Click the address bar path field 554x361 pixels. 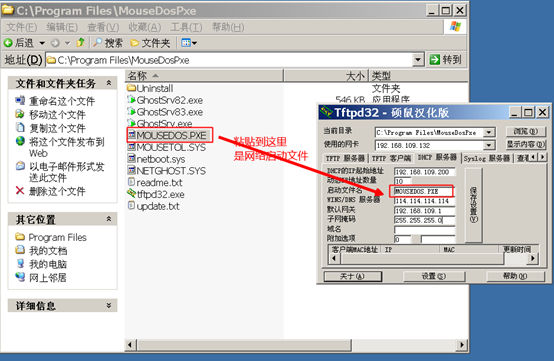230,60
